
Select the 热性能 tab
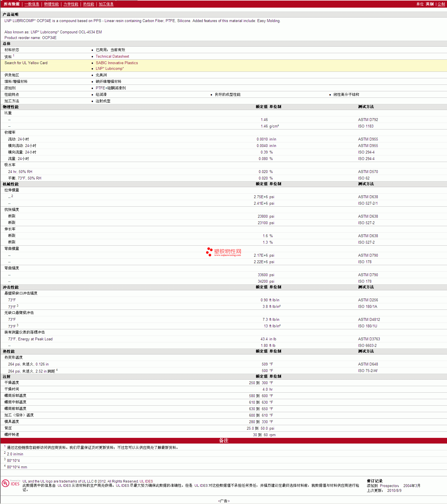(88, 4)
